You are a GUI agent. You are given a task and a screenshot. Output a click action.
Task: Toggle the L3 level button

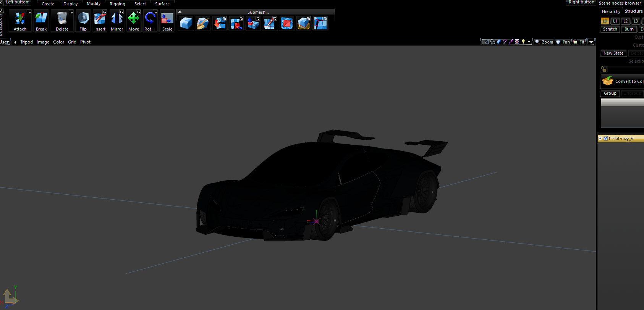pyautogui.click(x=636, y=21)
